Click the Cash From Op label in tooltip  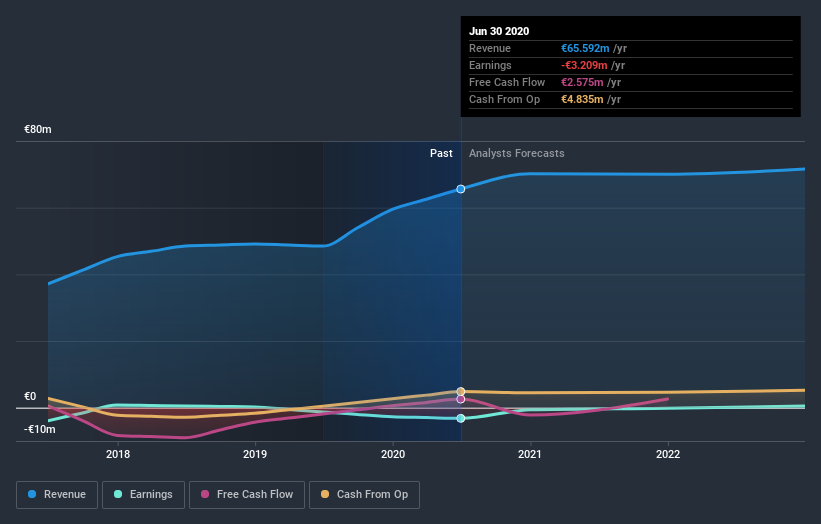[504, 99]
